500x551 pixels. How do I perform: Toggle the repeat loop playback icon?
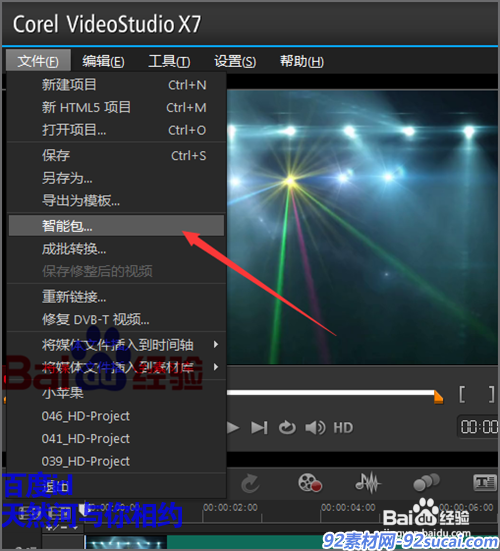point(287,428)
